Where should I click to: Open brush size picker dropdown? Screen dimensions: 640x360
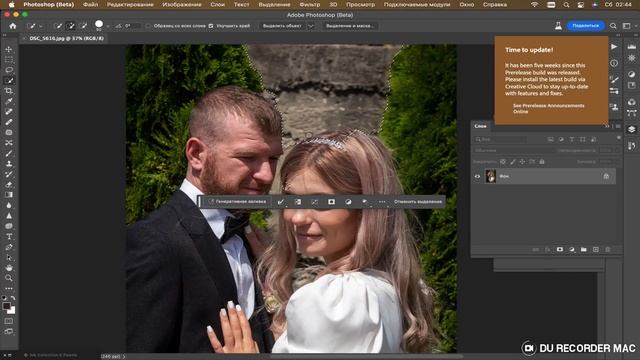(108, 26)
